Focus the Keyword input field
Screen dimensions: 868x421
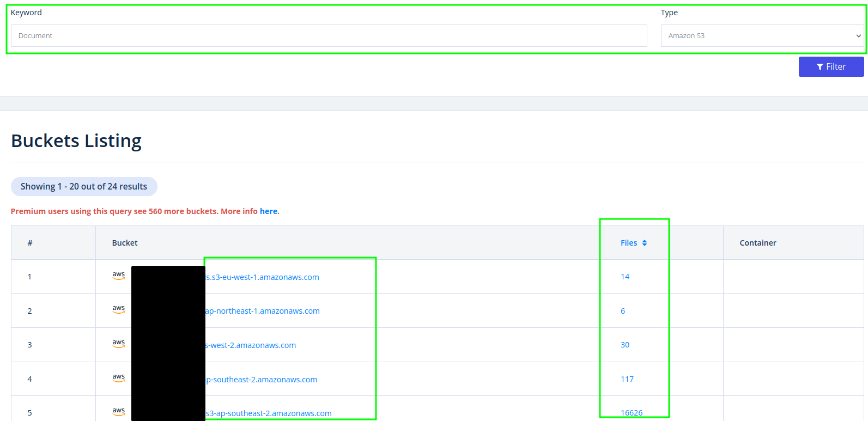[329, 36]
